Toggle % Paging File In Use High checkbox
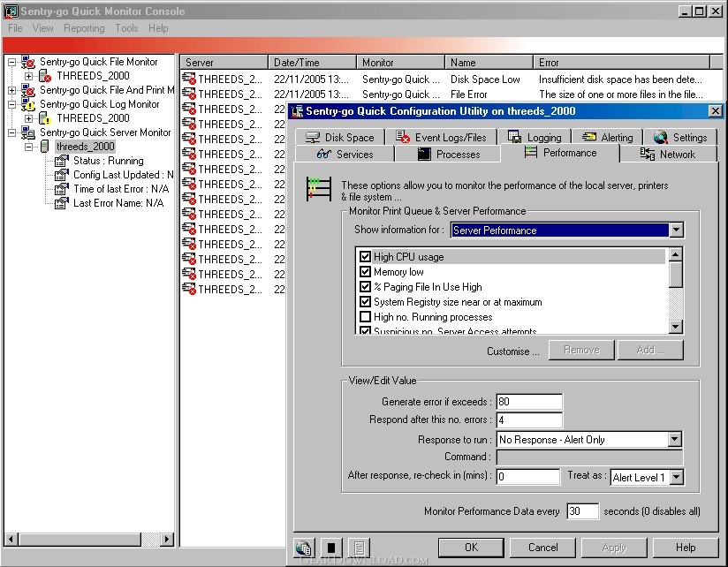The height and width of the screenshot is (567, 728). click(x=366, y=287)
